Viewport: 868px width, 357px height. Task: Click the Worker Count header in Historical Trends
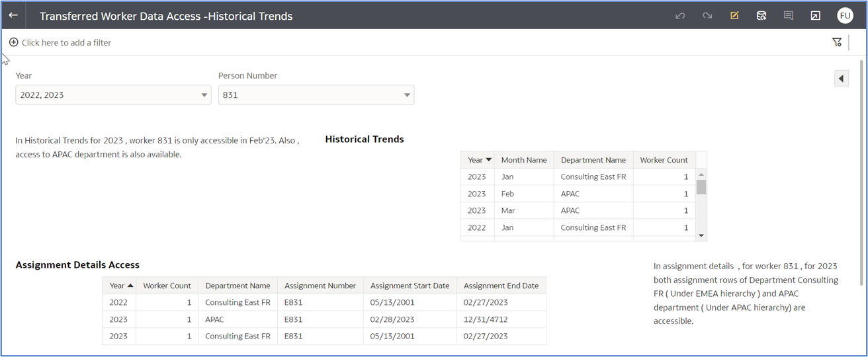point(664,160)
